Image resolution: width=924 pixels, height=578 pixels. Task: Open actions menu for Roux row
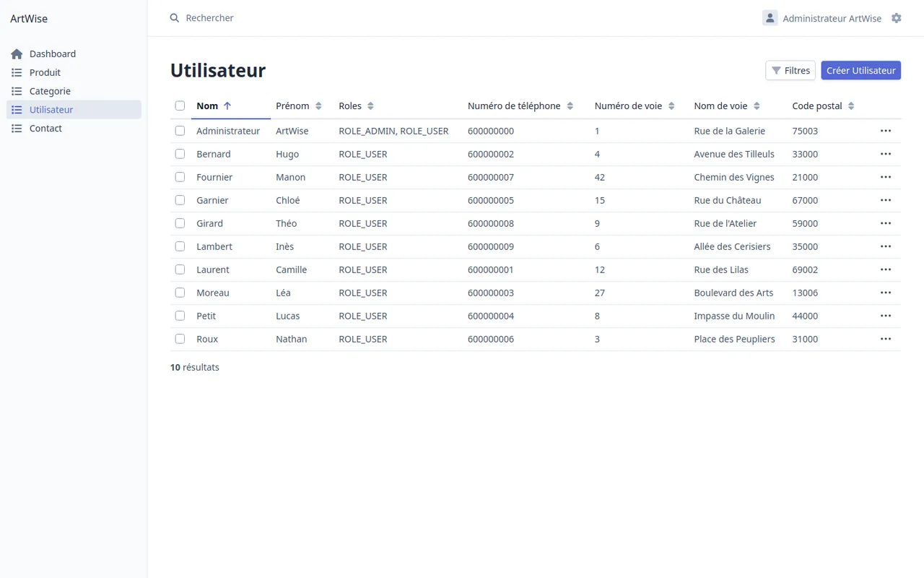tap(886, 340)
